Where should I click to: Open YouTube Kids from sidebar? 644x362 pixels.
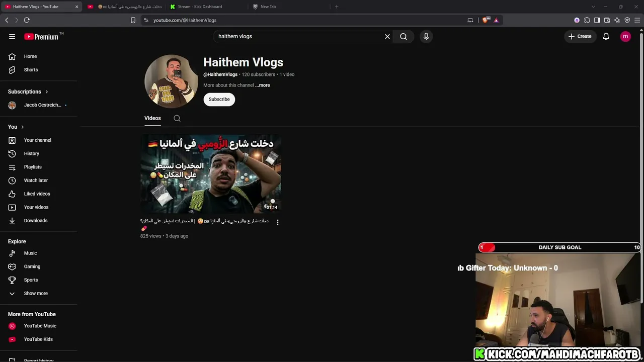point(38,339)
